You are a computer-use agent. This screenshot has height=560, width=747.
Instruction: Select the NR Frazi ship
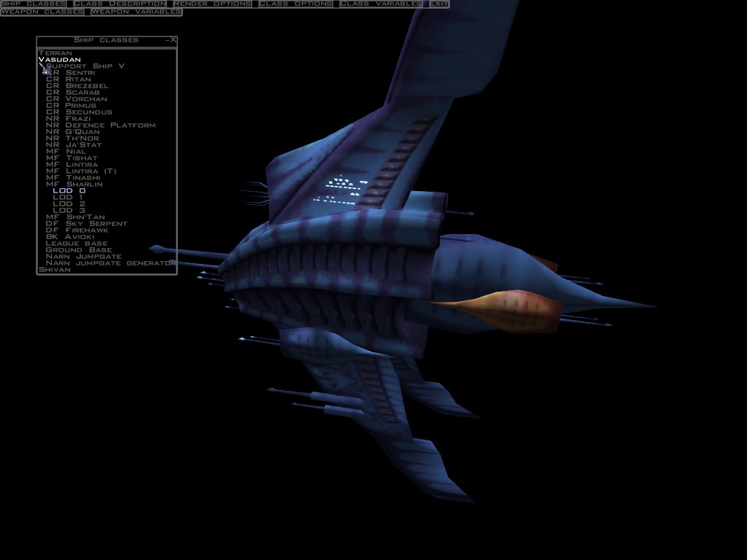tap(68, 119)
